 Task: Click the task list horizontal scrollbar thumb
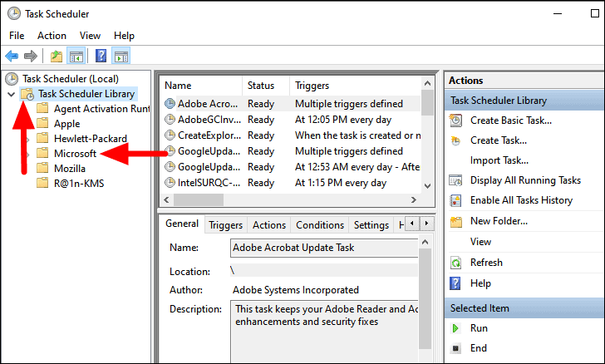[x=199, y=200]
